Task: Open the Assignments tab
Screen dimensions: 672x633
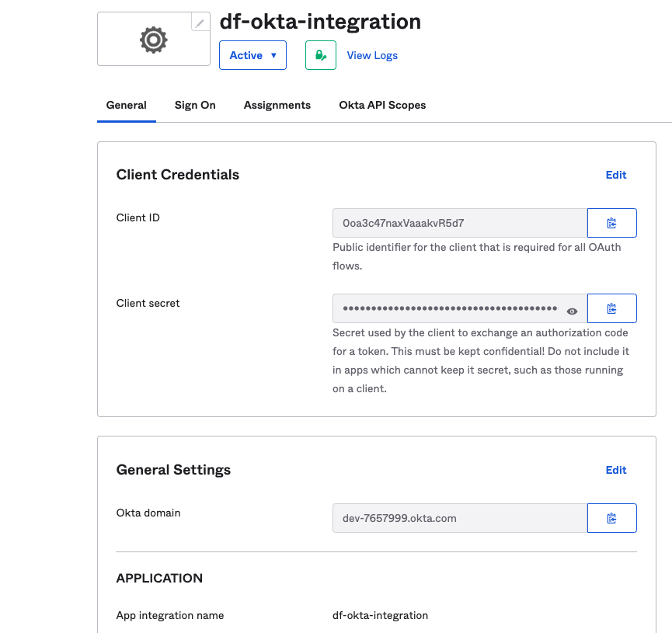Action: click(x=277, y=106)
